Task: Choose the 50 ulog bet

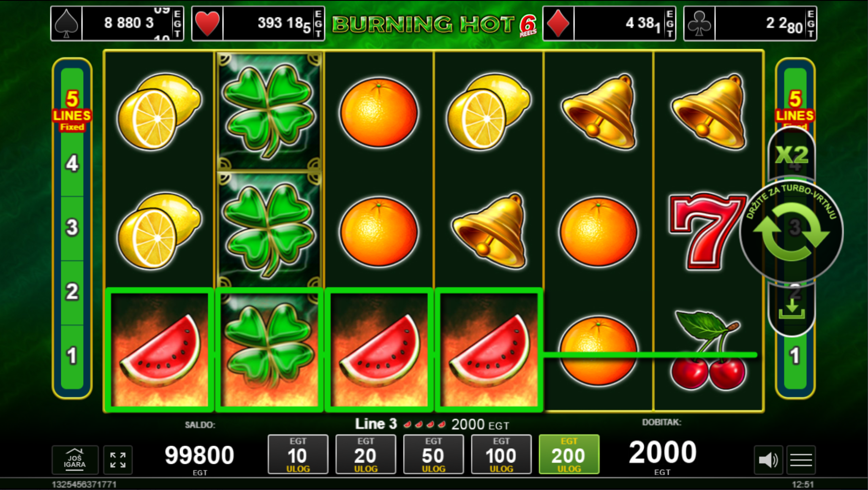Action: coord(433,455)
